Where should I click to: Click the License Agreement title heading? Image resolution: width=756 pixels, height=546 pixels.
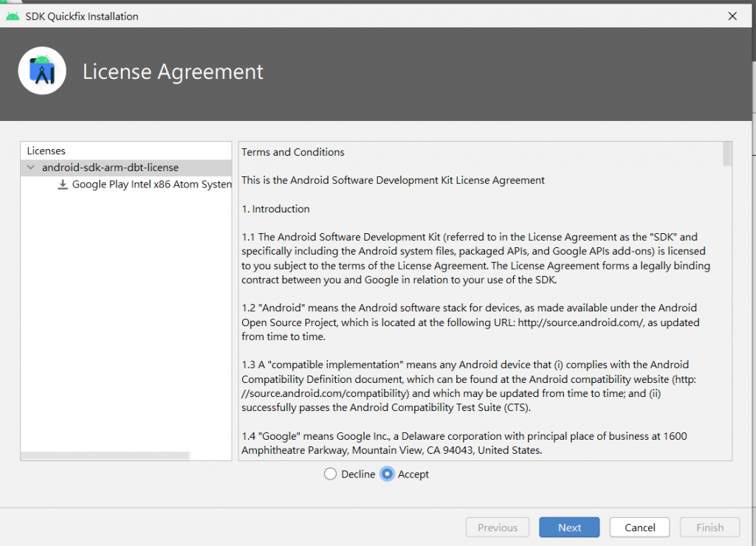[x=173, y=72]
